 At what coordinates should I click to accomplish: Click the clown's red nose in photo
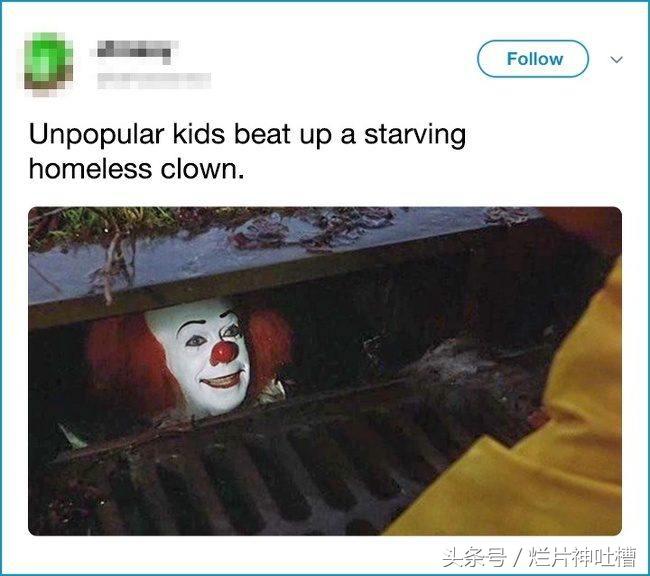(224, 352)
